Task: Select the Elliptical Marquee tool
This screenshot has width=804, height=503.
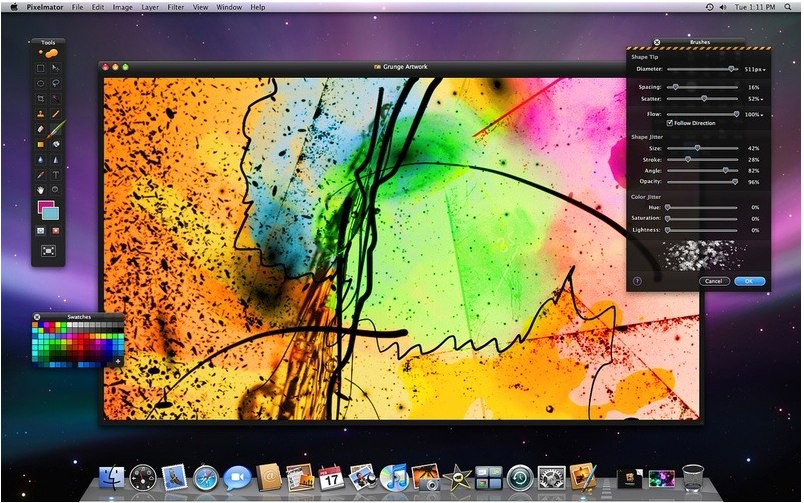Action: point(41,83)
